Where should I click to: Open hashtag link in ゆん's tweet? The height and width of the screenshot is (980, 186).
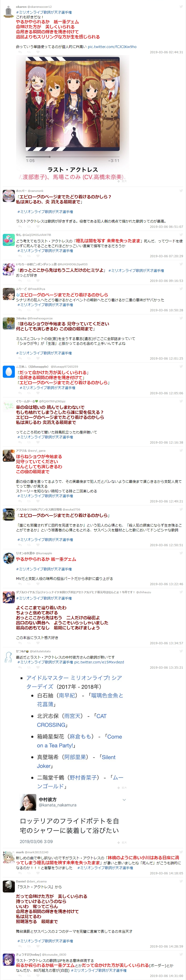45,251
